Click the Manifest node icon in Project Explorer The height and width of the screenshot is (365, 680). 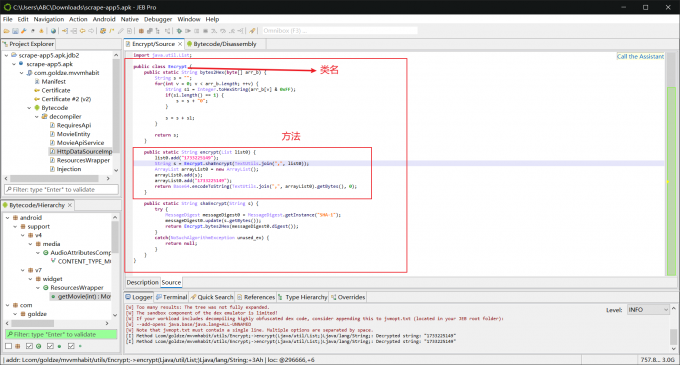coord(37,81)
